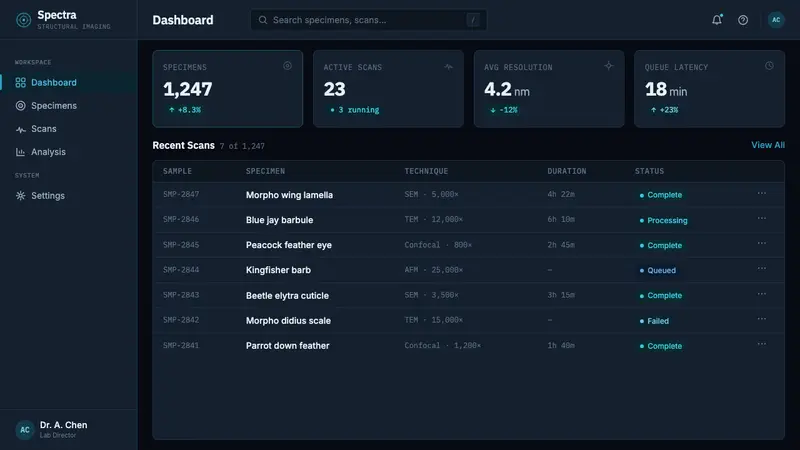The image size is (800, 450).
Task: Click sample ID SMP-2843
Action: tap(181, 295)
